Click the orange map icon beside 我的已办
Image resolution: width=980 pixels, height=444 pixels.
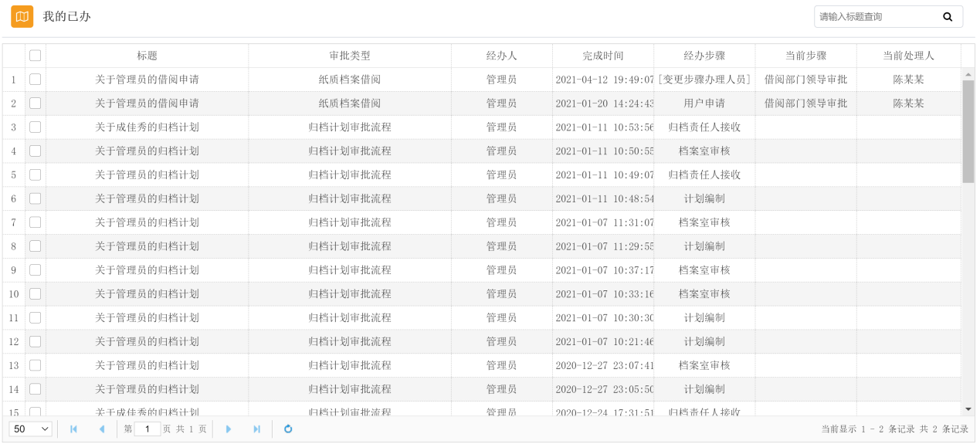(x=22, y=16)
